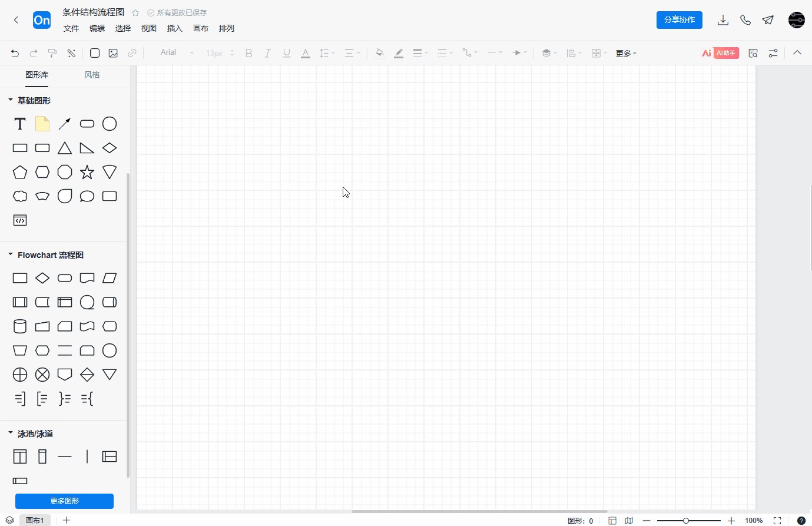This screenshot has height=526, width=812.
Task: Collapse the top toolbar with chevron
Action: tap(797, 52)
